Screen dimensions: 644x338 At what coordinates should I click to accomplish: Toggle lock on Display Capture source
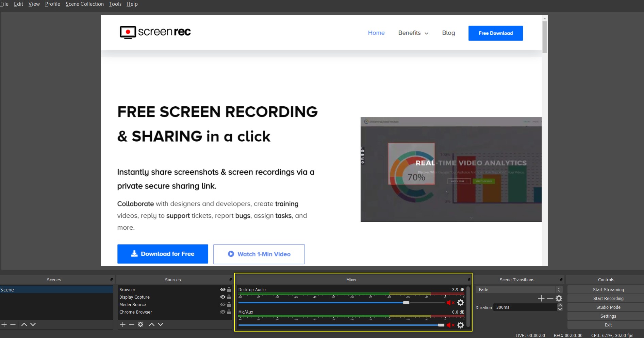coord(229,297)
